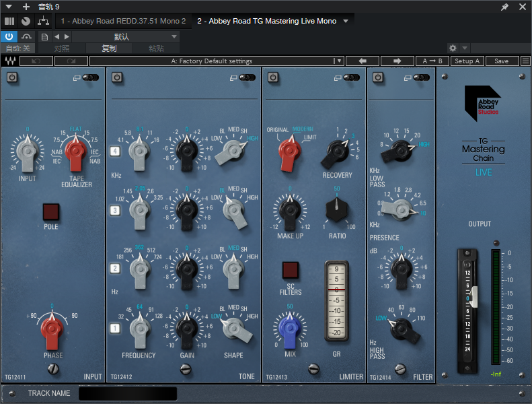This screenshot has width=532, height=404.
Task: Click the red PHASE knob
Action: coord(52,329)
